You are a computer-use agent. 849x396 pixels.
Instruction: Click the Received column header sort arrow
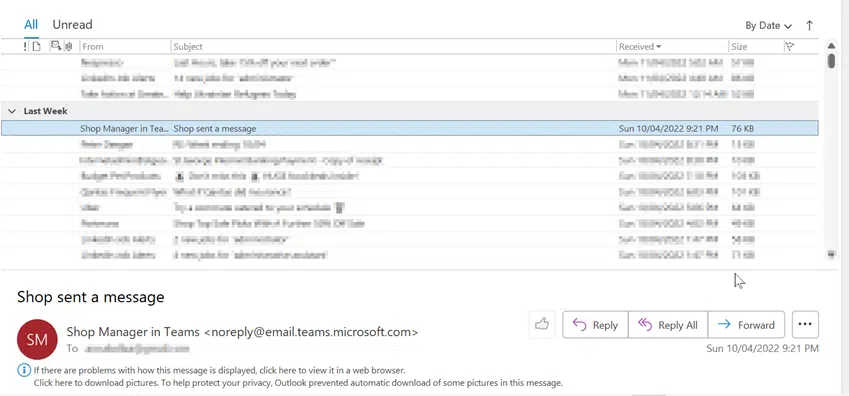click(659, 47)
